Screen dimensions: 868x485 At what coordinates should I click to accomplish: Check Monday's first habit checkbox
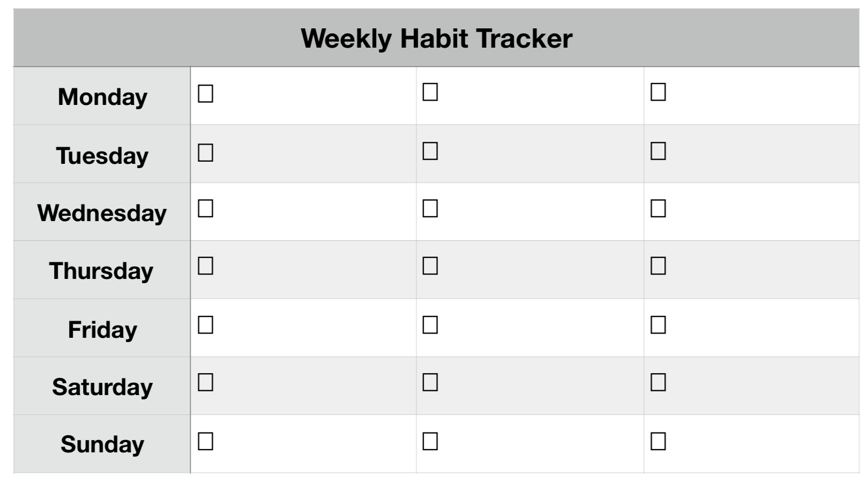pyautogui.click(x=206, y=94)
